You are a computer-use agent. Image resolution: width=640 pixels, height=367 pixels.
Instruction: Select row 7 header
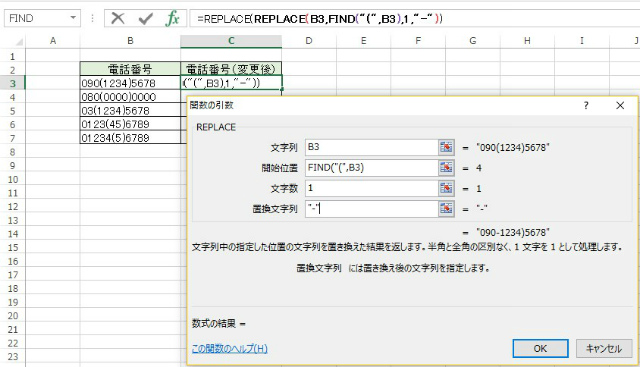13,138
